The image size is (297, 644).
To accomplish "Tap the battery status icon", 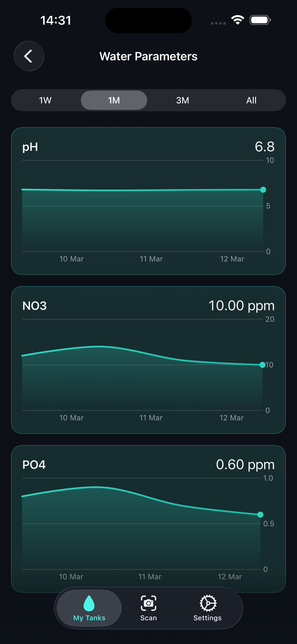I will 260,20.
